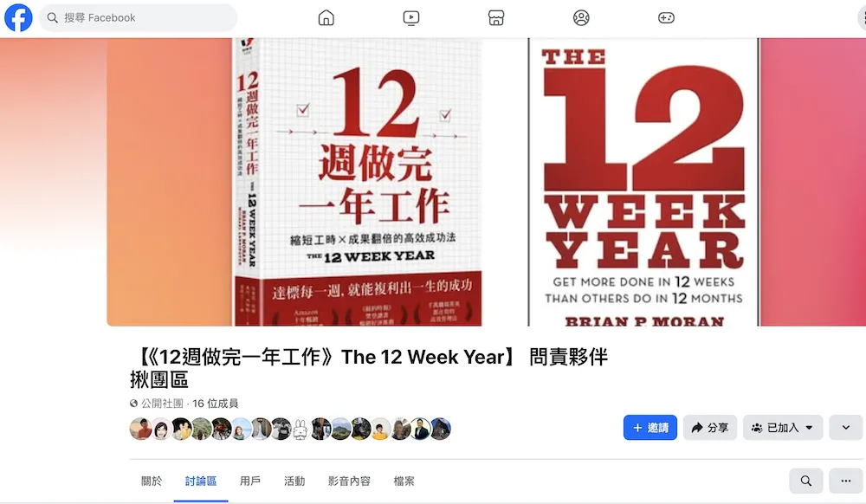Click the 分享 share button
This screenshot has width=866, height=504.
tap(710, 428)
